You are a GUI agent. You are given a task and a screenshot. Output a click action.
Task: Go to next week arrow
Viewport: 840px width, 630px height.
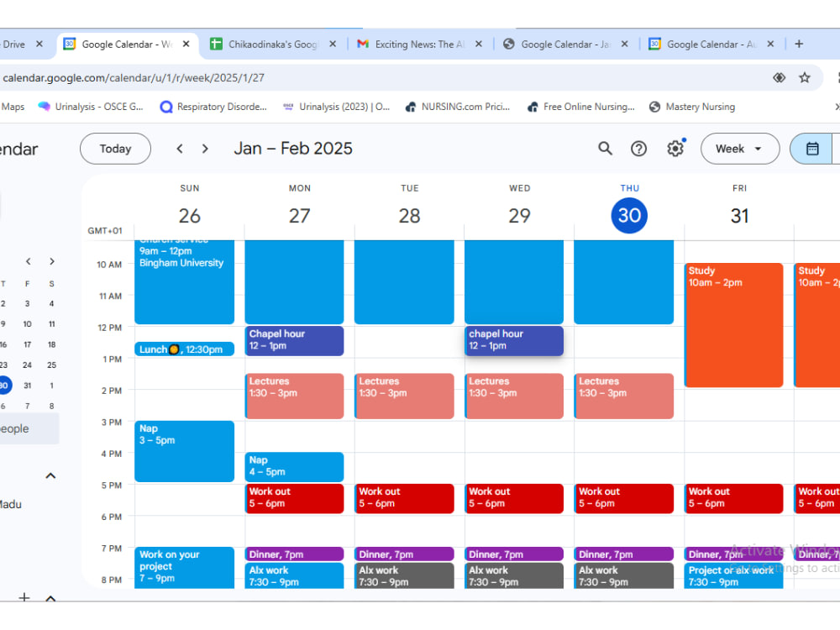pos(205,149)
